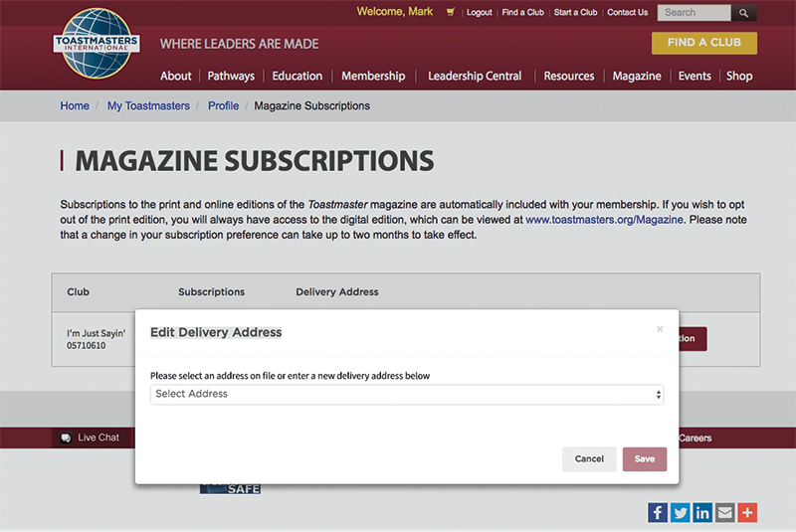The image size is (796, 532).
Task: Click the orange plus share icon
Action: tap(748, 512)
